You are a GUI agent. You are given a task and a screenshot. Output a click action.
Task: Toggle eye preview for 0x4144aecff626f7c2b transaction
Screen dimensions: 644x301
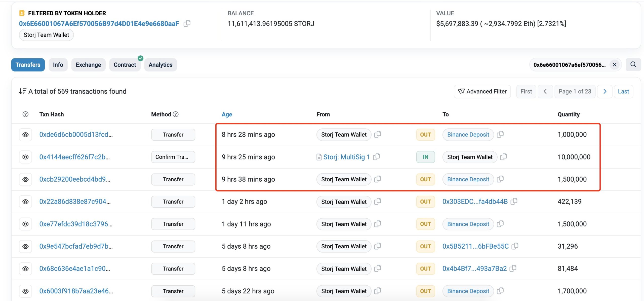click(x=25, y=157)
